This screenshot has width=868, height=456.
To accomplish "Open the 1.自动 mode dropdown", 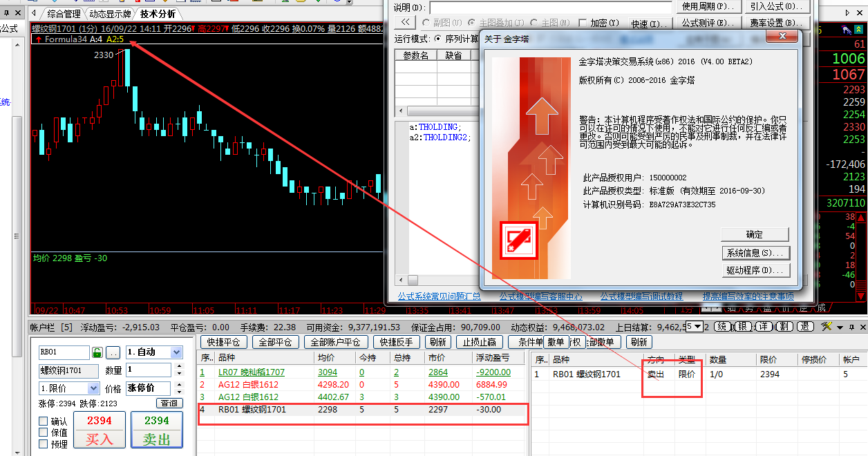I will pyautogui.click(x=176, y=352).
